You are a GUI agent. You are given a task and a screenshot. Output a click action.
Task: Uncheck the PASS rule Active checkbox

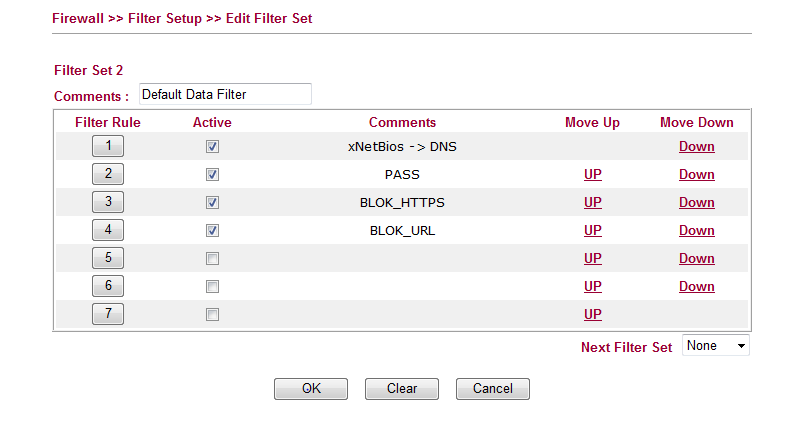212,175
